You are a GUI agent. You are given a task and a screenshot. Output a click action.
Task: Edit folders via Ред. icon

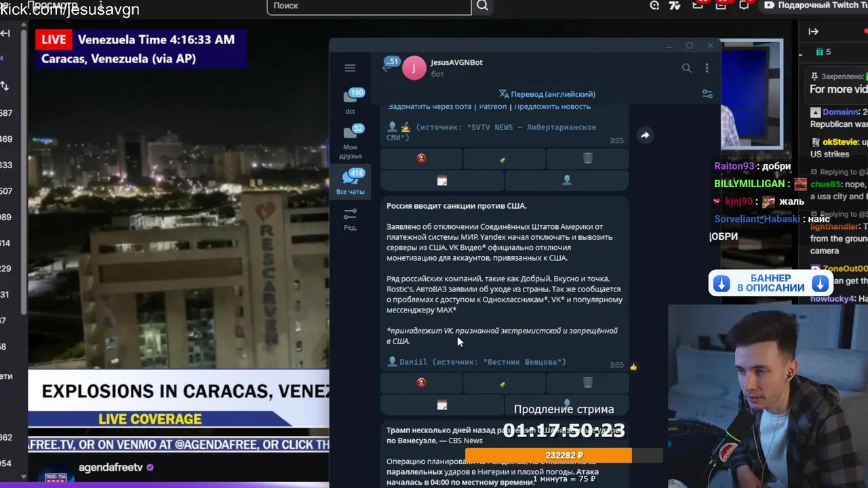pos(350,219)
